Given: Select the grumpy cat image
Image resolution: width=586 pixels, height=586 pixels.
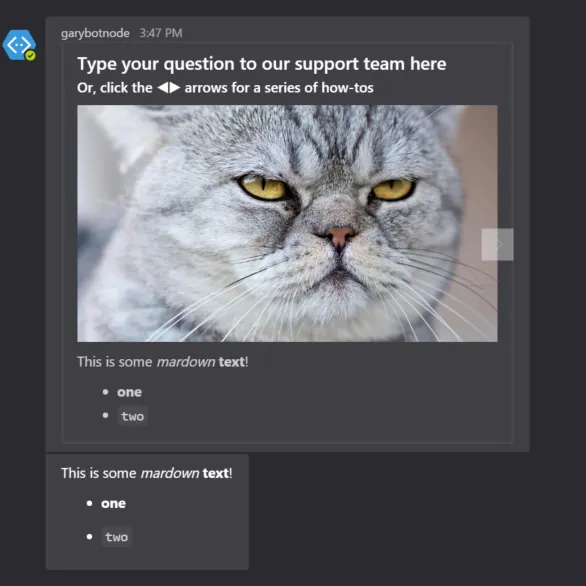Looking at the screenshot, I should [x=287, y=223].
